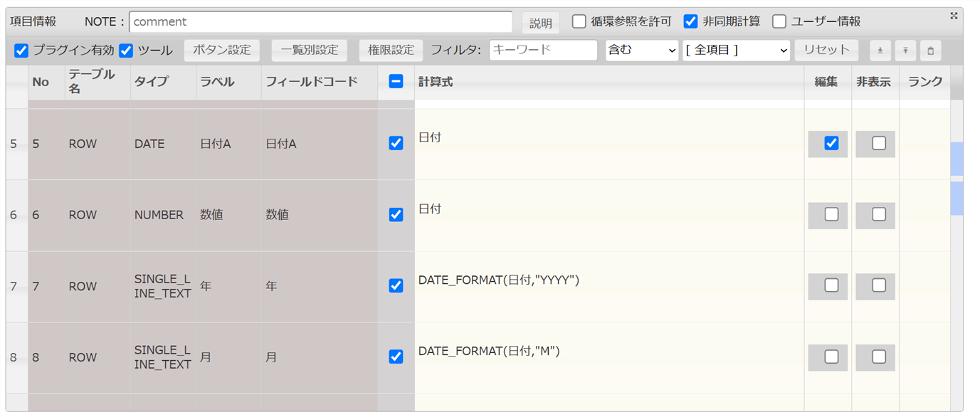This screenshot has height=417, width=980.
Task: Click the clipboard icon button
Action: (930, 51)
